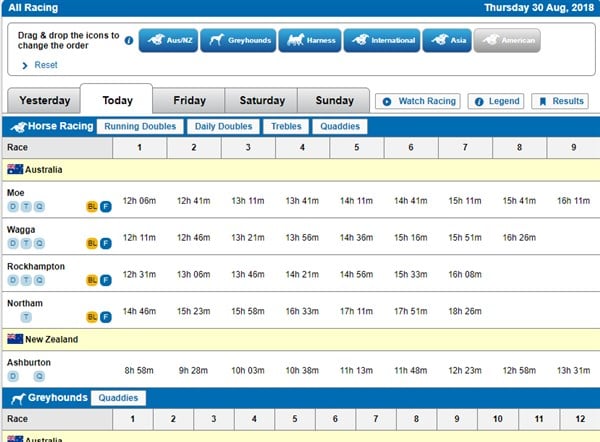The width and height of the screenshot is (600, 442).
Task: Select Wagga race 4 at 13h 56m
Action: (x=302, y=238)
